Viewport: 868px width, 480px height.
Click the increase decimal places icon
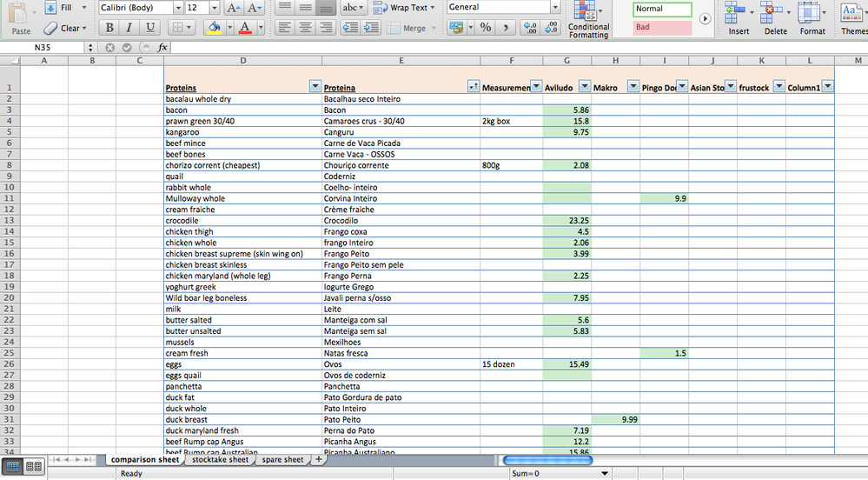530,27
